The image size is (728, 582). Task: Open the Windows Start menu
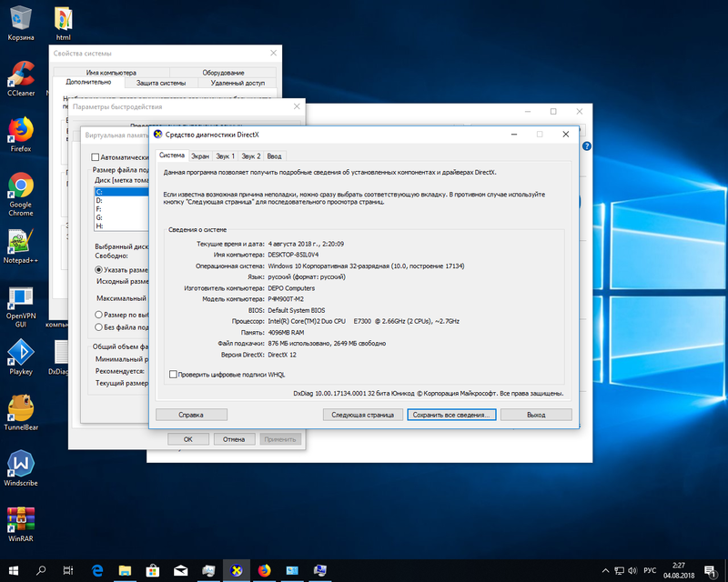(14, 570)
